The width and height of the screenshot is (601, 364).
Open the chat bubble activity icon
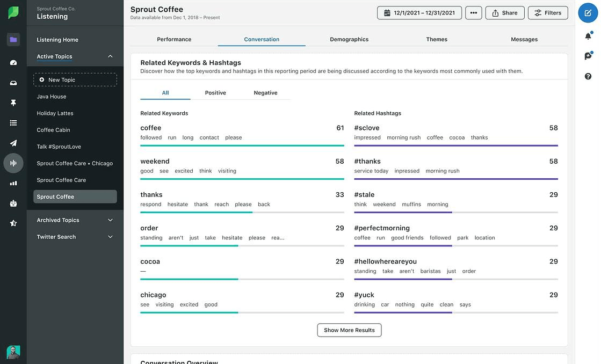588,56
